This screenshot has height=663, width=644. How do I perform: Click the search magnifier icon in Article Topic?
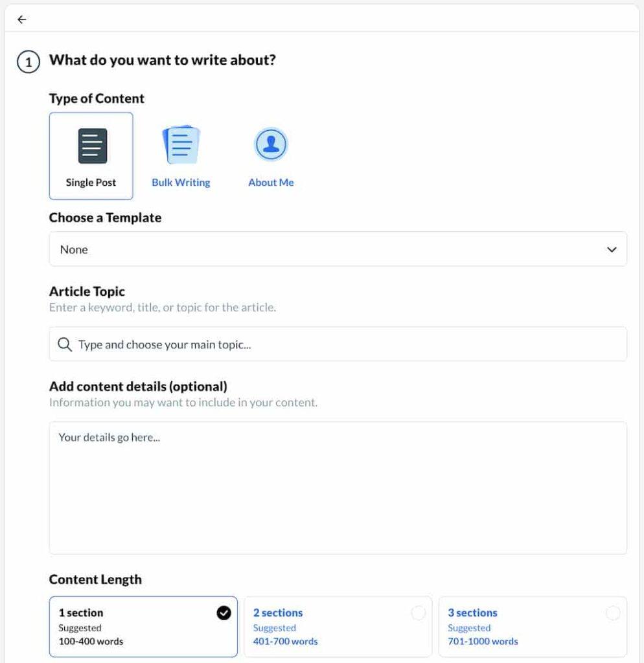[x=64, y=344]
